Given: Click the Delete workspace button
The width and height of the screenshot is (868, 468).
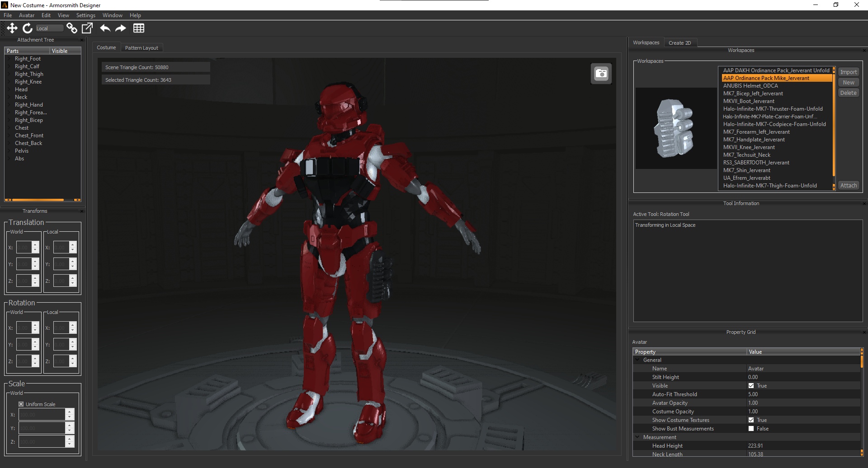Looking at the screenshot, I should pyautogui.click(x=849, y=93).
